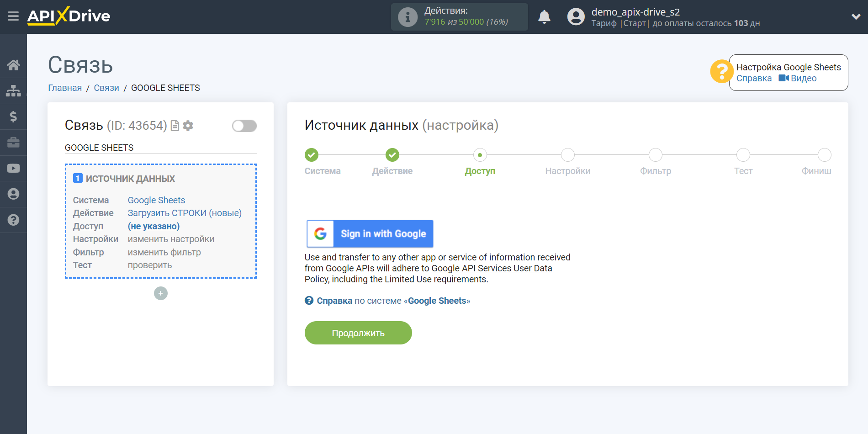Click изменить фильтр text
Screen dimensions: 868x434
(164, 252)
